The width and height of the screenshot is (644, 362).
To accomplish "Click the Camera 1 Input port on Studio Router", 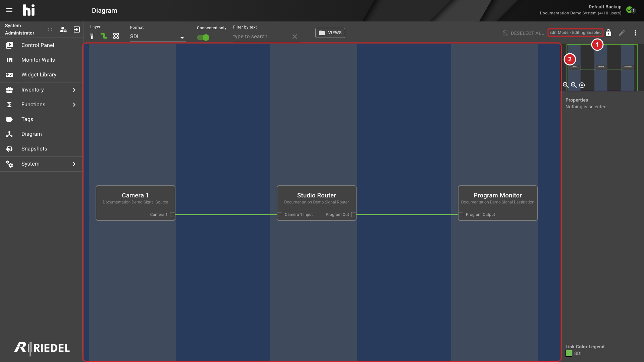I will [280, 215].
